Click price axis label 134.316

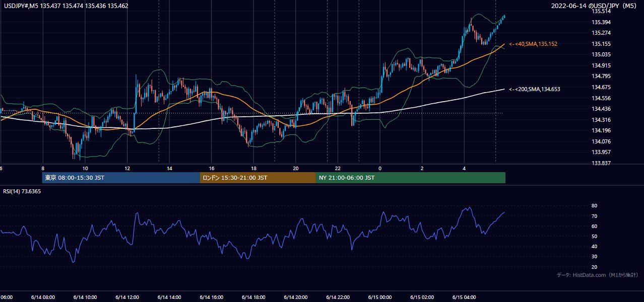pos(601,120)
